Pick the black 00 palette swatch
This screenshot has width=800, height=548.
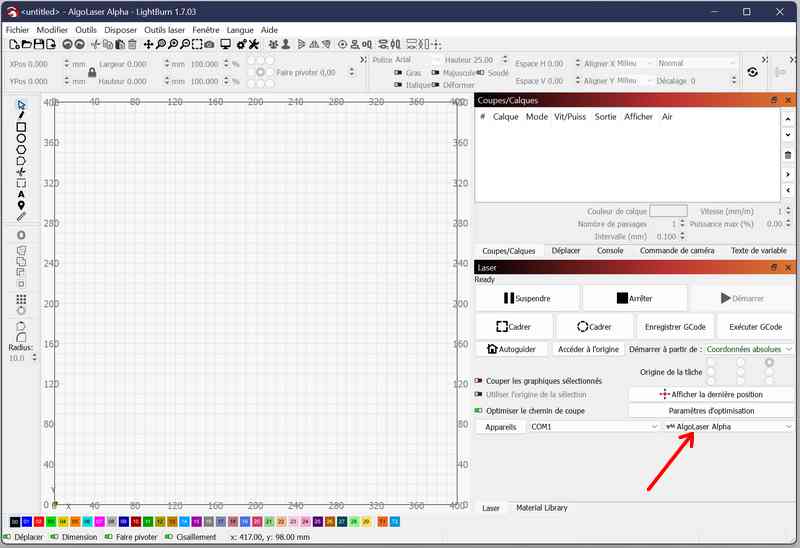[x=15, y=521]
